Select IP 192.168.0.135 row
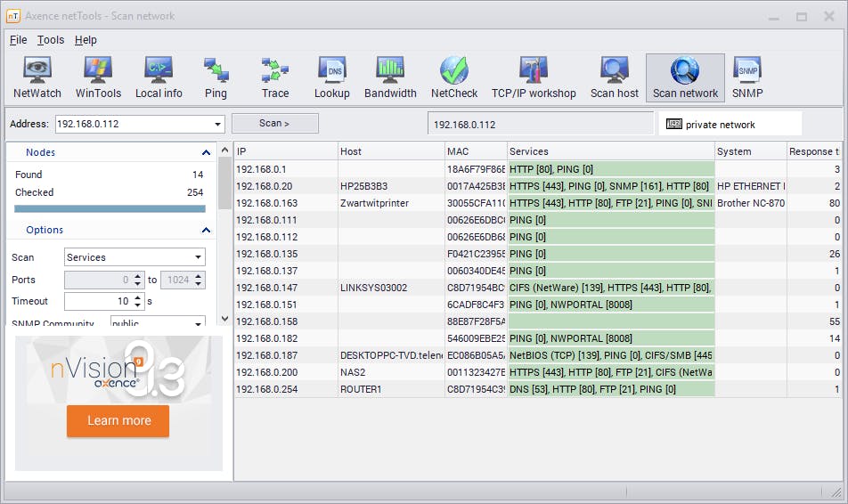Screen dimensions: 848x504 point(538,254)
